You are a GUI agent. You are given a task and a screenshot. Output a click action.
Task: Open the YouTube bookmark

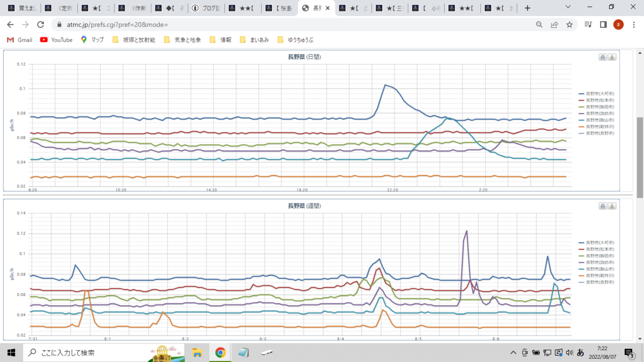click(x=56, y=40)
